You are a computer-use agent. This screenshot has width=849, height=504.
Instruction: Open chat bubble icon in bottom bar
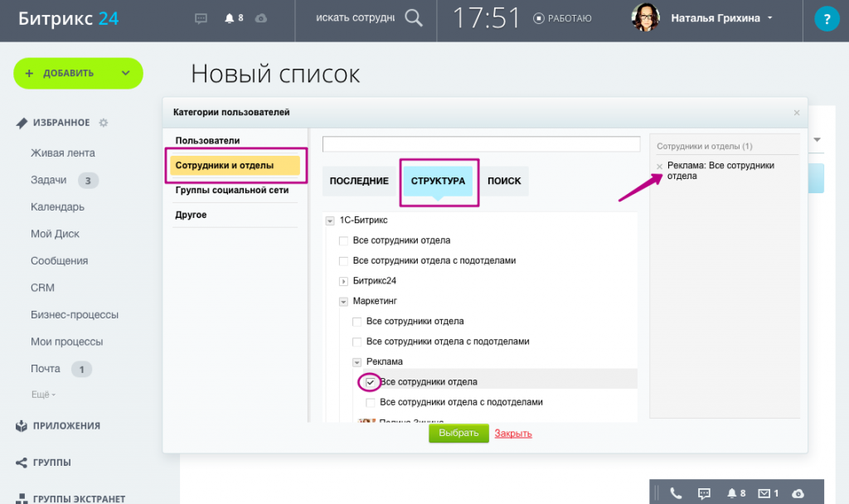704,493
